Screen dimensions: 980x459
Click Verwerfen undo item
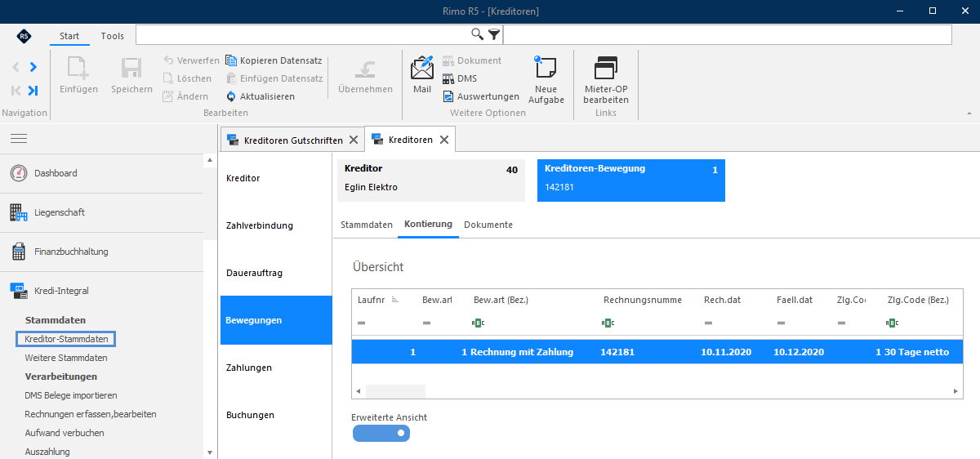[x=191, y=60]
